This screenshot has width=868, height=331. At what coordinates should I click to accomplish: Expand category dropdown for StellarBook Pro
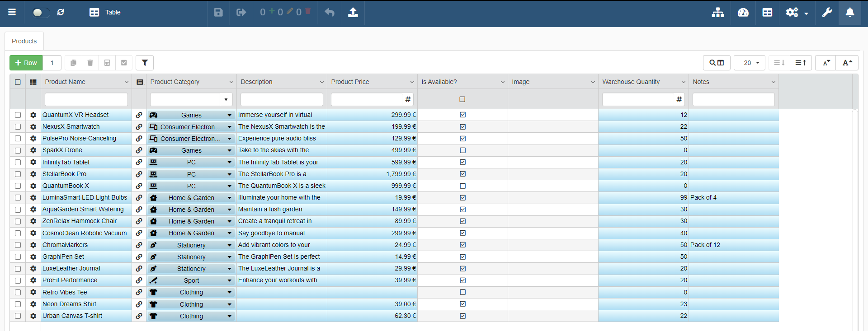tap(229, 174)
